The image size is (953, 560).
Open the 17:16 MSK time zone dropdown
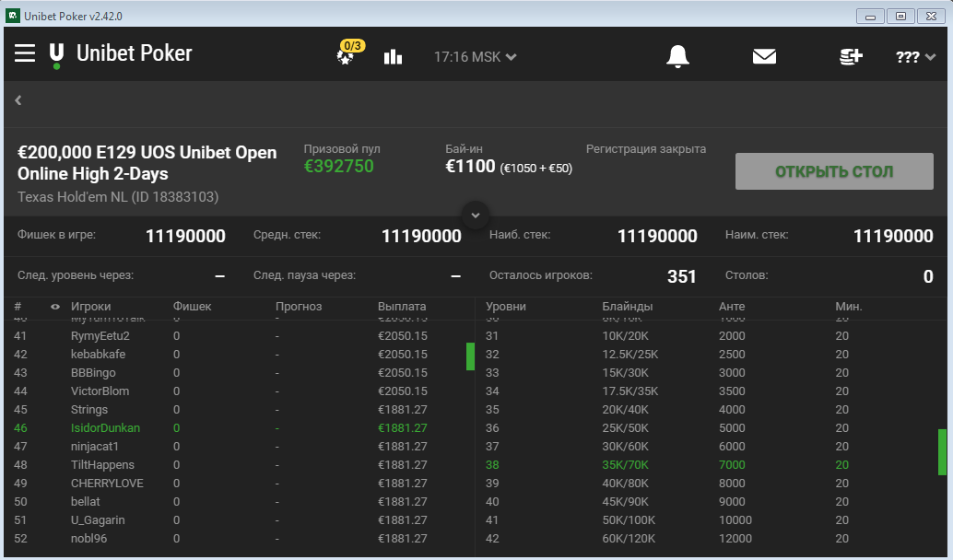tap(475, 57)
